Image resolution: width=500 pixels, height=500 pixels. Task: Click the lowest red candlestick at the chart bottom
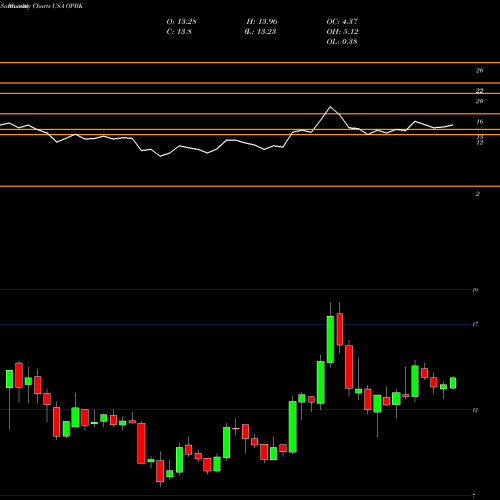click(x=160, y=471)
